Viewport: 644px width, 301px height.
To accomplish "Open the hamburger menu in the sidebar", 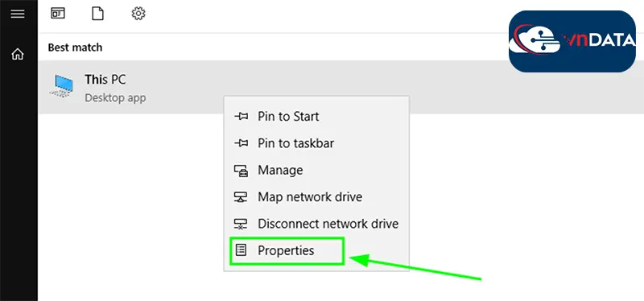I will click(x=18, y=14).
